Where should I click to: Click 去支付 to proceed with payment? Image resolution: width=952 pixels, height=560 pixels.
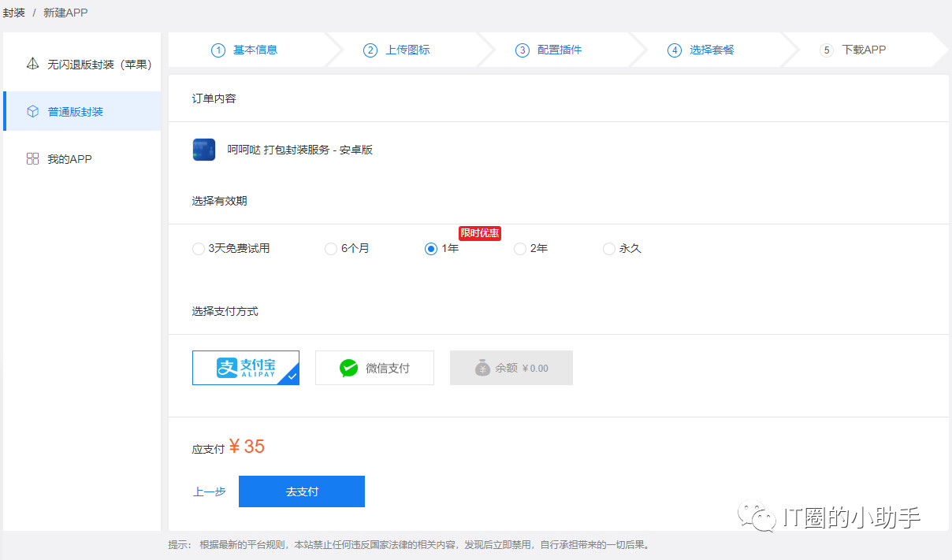click(301, 491)
